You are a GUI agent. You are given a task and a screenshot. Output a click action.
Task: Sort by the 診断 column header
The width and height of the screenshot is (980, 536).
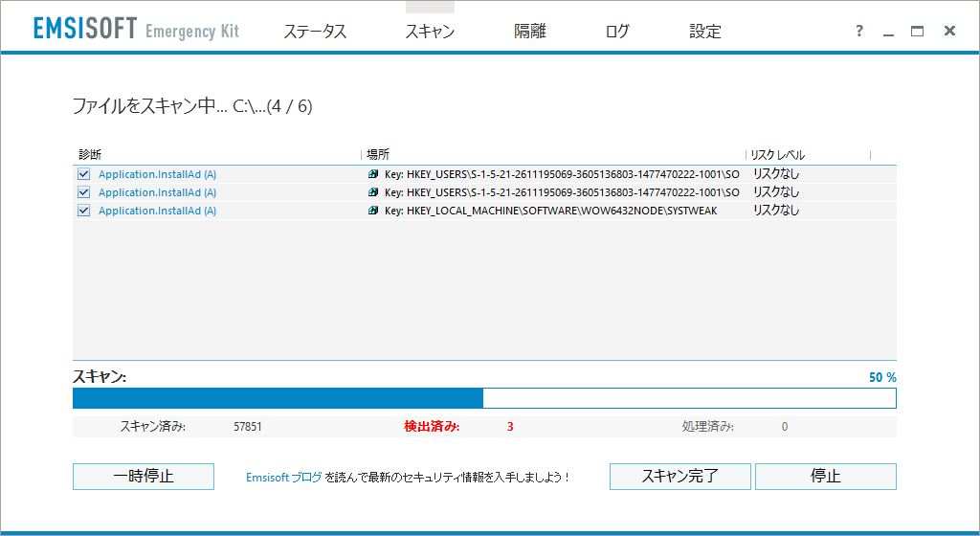pos(91,154)
